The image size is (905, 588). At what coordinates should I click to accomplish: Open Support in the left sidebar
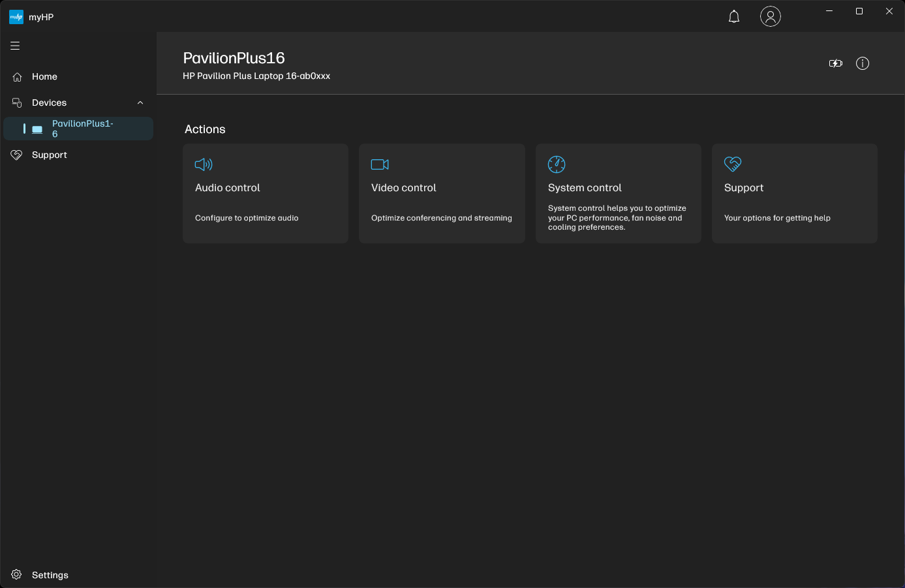pos(49,155)
